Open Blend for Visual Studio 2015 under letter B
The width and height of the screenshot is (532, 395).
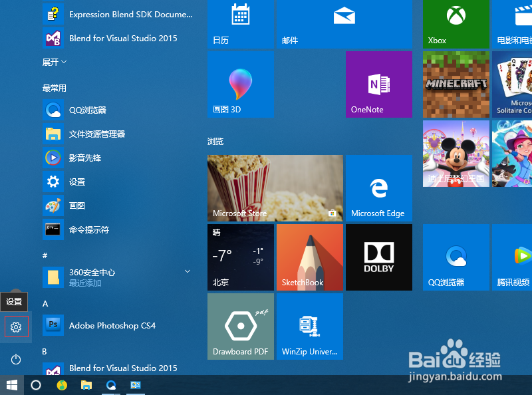pos(119,368)
